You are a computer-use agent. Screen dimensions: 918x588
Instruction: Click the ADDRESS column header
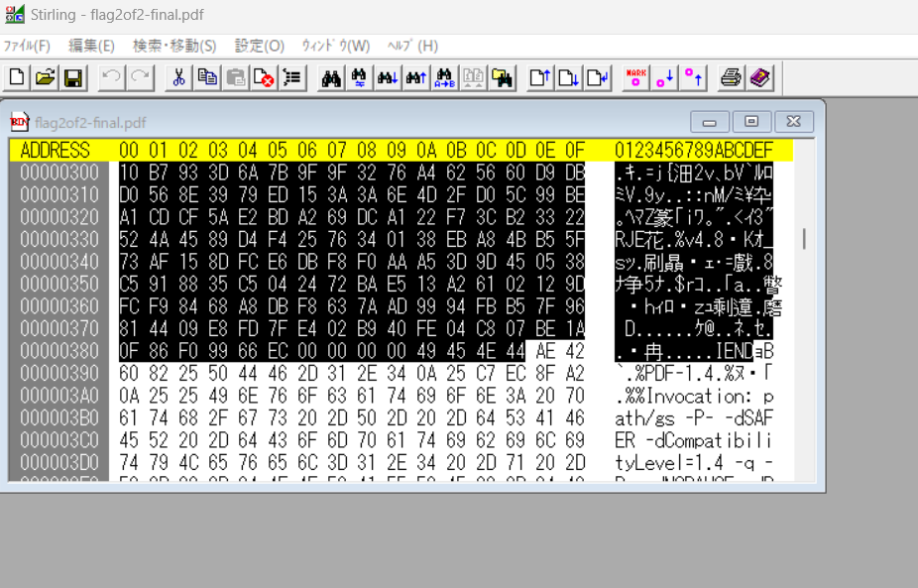click(x=56, y=150)
